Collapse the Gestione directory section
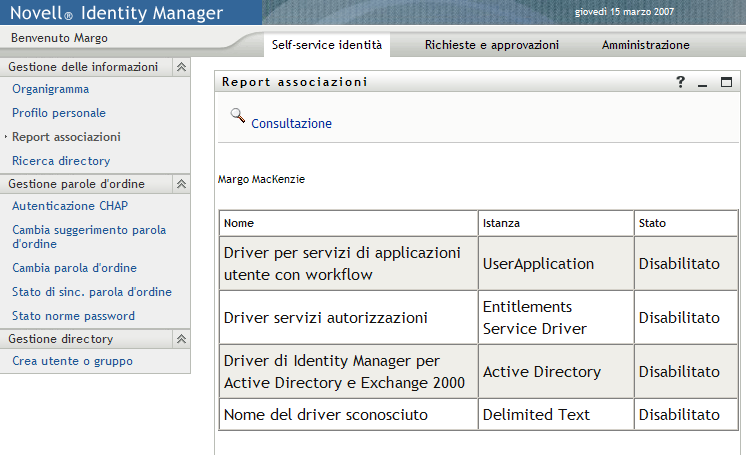 pos(181,339)
